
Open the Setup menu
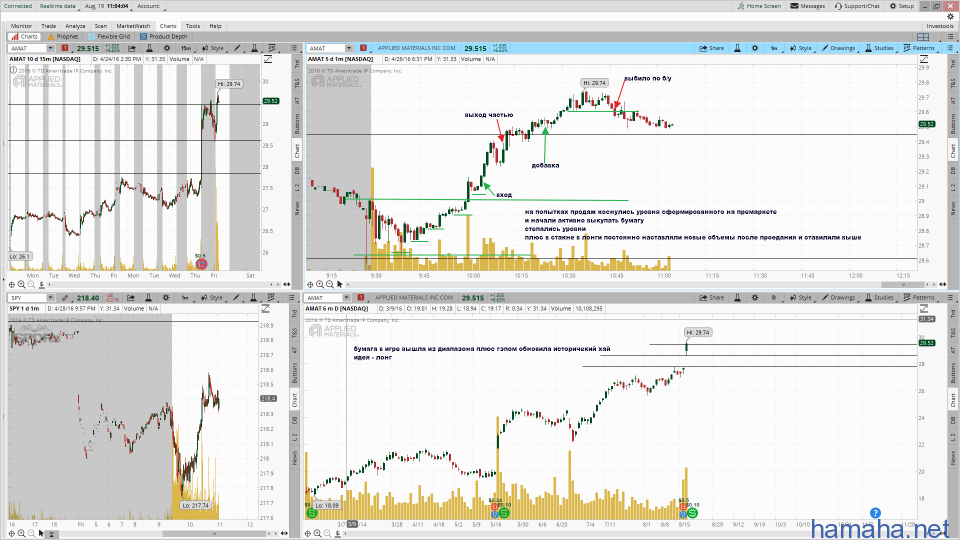coord(902,6)
